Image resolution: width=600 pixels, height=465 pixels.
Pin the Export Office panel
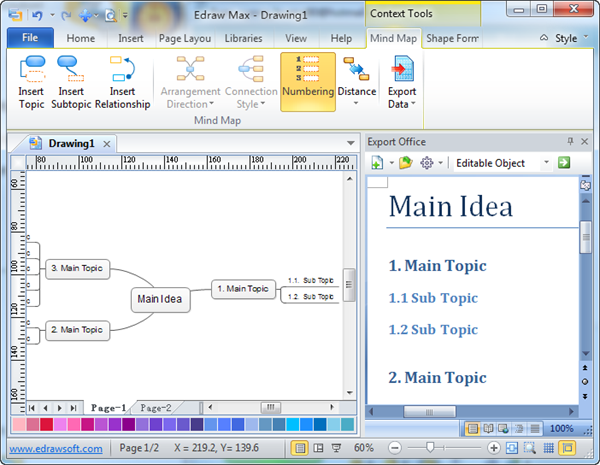click(x=571, y=142)
